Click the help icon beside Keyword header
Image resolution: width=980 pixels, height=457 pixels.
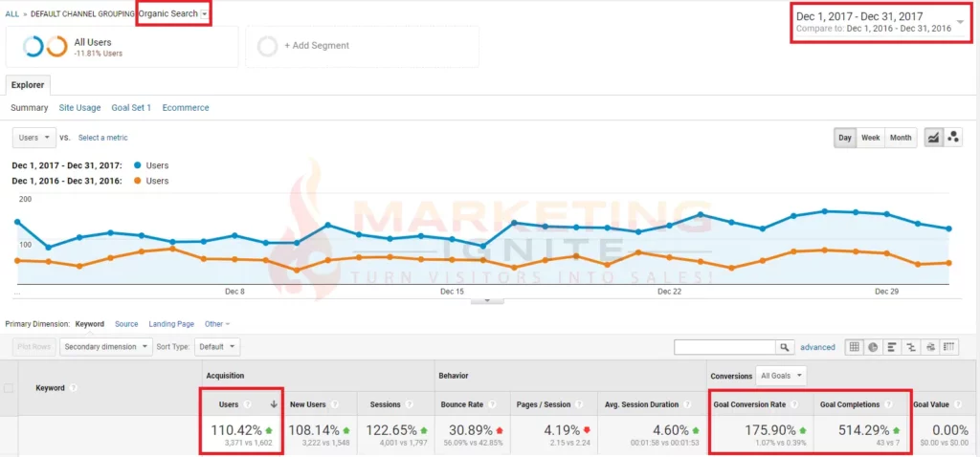coord(74,388)
